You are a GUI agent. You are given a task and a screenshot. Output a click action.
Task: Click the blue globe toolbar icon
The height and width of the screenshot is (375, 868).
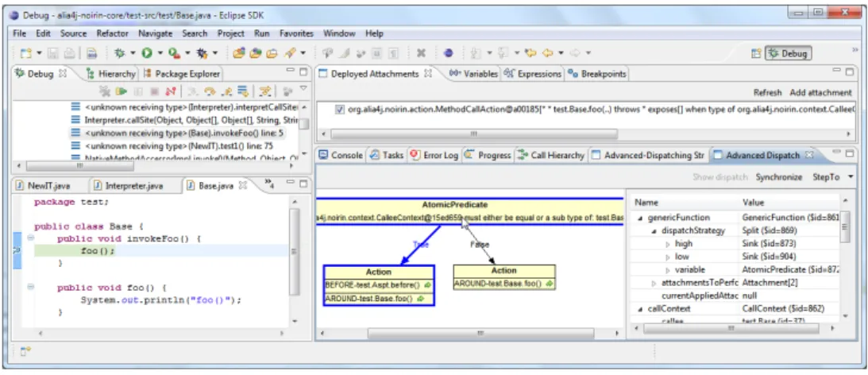[x=449, y=53]
